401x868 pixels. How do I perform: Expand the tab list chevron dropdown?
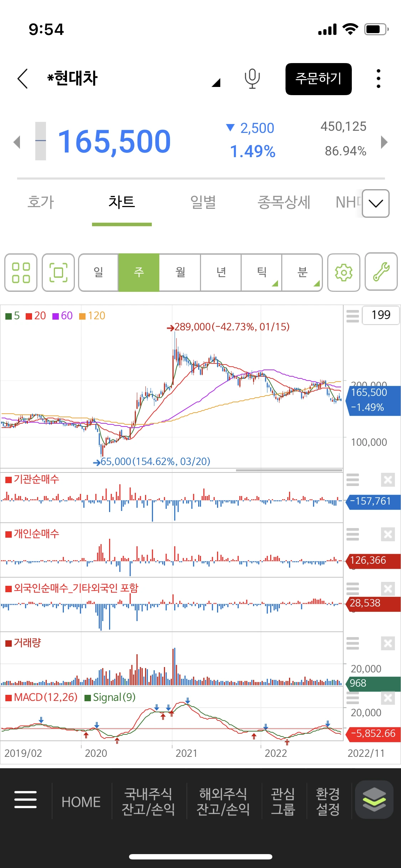coord(376,203)
